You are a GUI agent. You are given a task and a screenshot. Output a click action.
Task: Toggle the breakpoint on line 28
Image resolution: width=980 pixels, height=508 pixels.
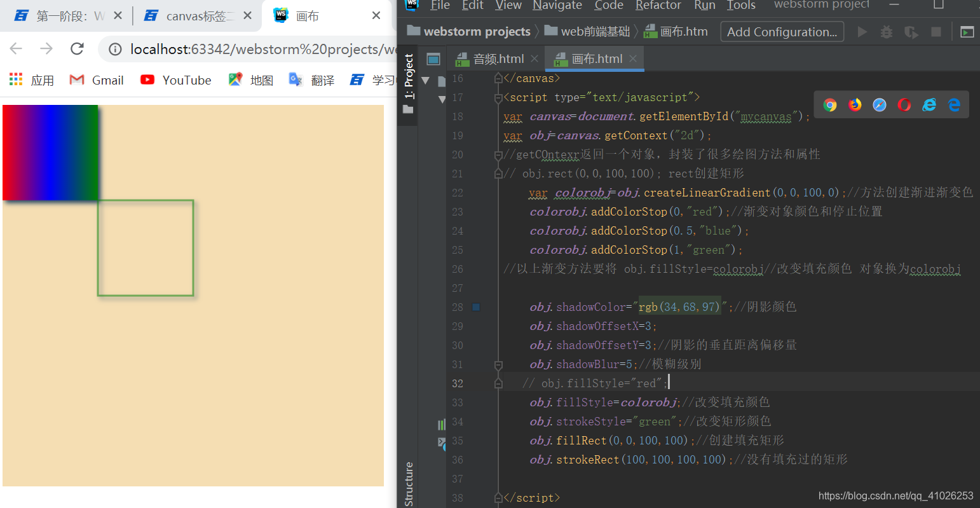(x=476, y=306)
